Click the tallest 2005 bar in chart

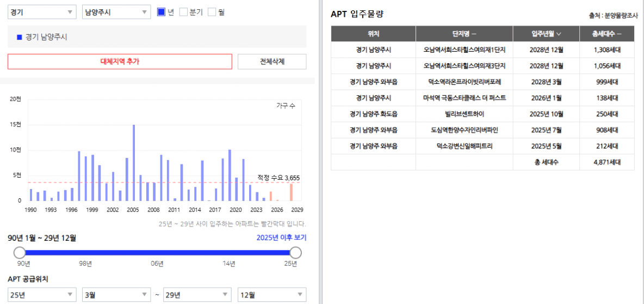pos(134,163)
